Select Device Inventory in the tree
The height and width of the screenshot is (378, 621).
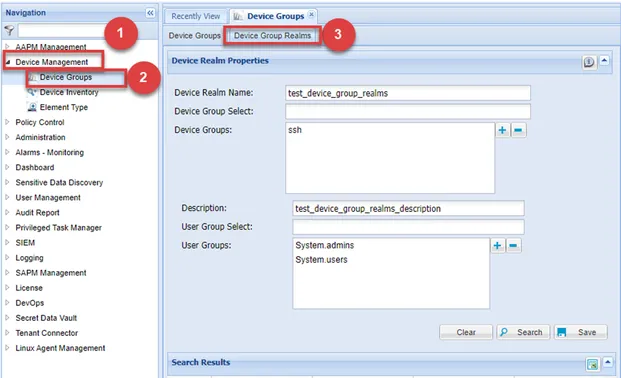[x=69, y=92]
